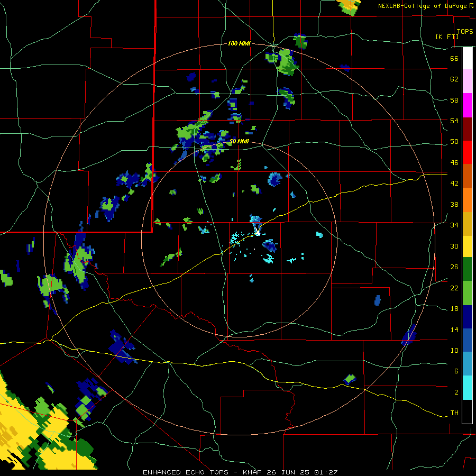Viewport: 476px width, 476px height.
Task: Click the gold swatch beside 34
Action: [x=467, y=224]
